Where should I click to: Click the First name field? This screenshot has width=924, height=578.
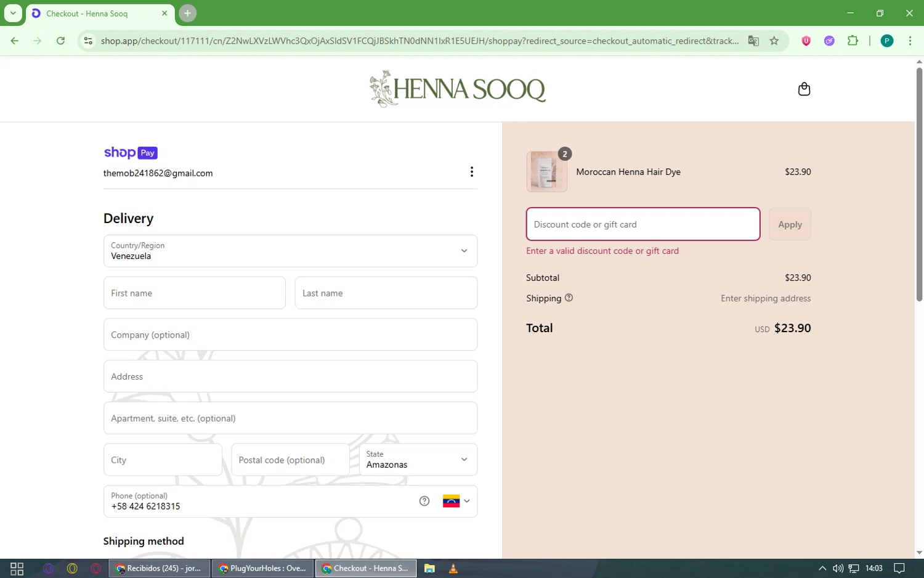(195, 293)
